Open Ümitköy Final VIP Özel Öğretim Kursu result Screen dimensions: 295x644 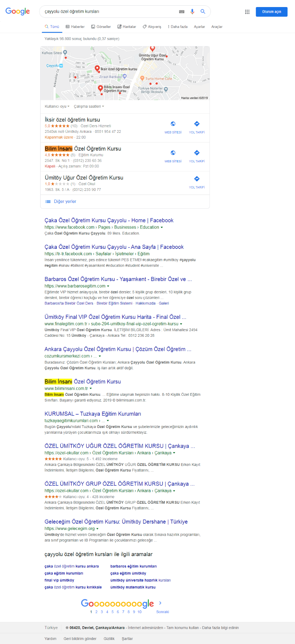(x=115, y=317)
